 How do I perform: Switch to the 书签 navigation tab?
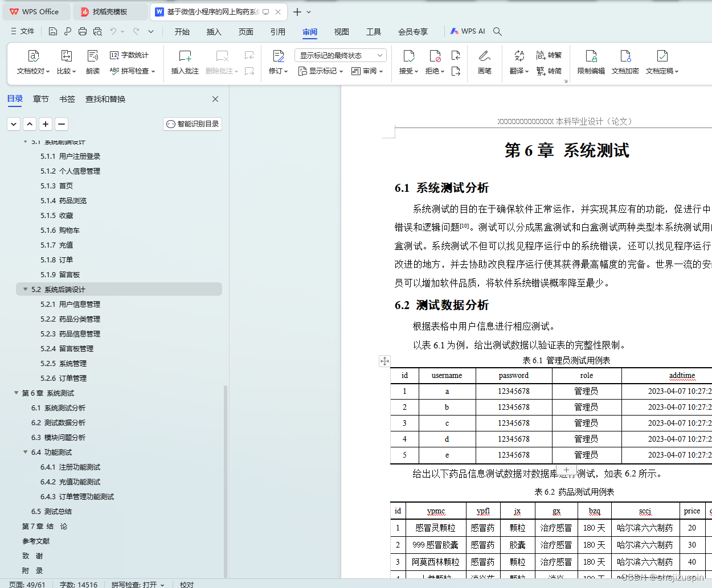[67, 99]
